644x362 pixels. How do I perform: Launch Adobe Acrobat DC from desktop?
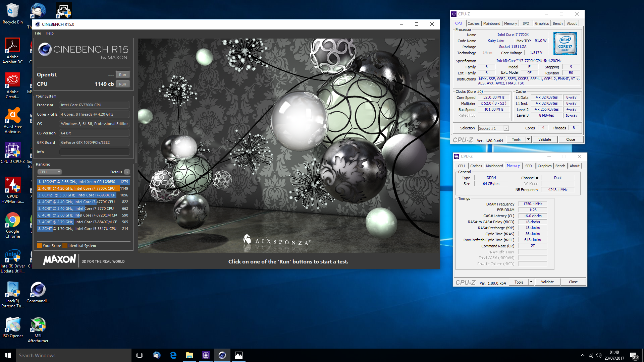click(12, 51)
